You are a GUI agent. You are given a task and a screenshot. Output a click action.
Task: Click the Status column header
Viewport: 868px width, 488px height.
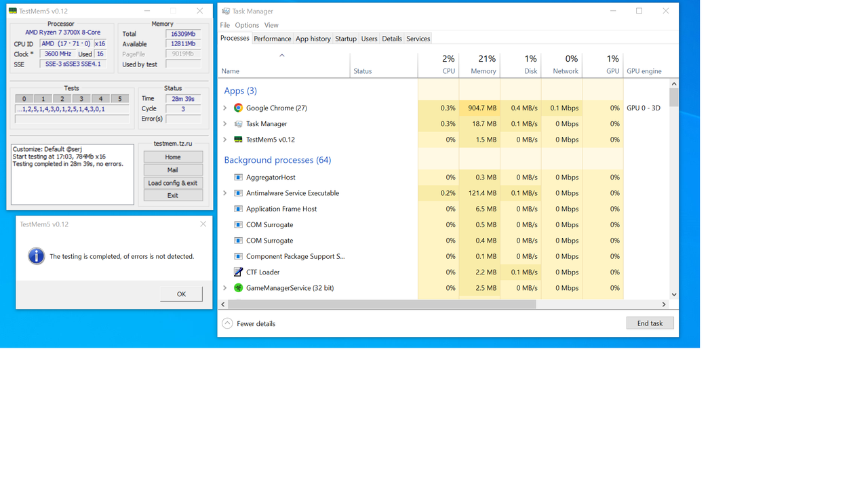(384, 64)
